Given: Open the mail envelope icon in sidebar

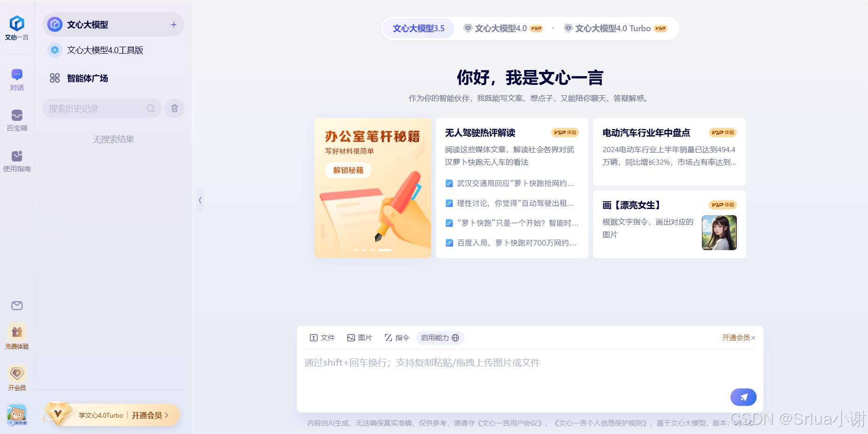Looking at the screenshot, I should [x=17, y=306].
